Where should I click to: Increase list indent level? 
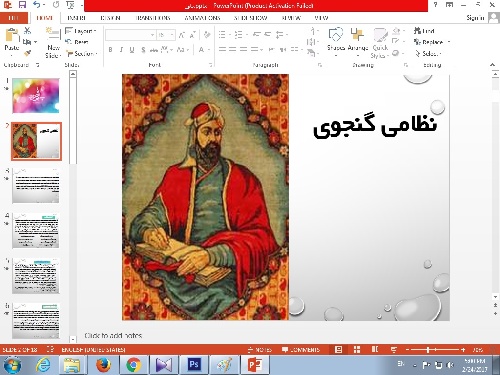click(267, 34)
